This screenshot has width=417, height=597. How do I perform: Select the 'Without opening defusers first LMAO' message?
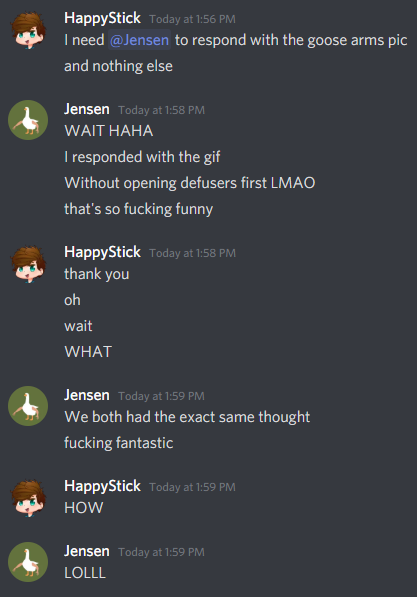tap(190, 183)
